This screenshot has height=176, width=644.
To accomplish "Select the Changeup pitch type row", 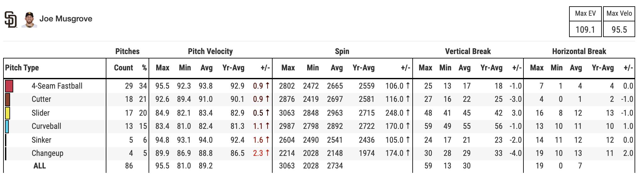I will (319, 153).
